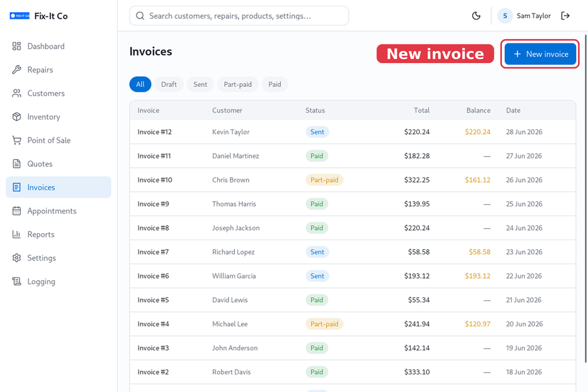The width and height of the screenshot is (588, 392).
Task: Filter invoices by Draft
Action: click(169, 84)
